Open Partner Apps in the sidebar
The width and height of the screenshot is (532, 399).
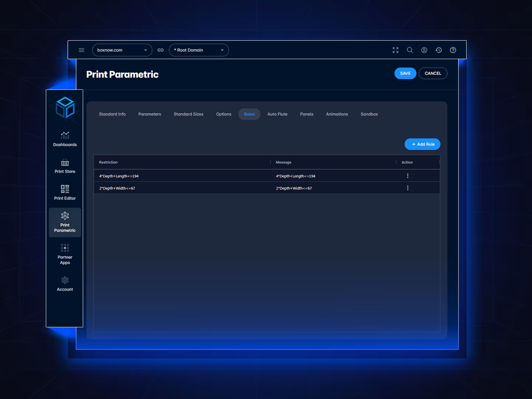[x=65, y=254]
